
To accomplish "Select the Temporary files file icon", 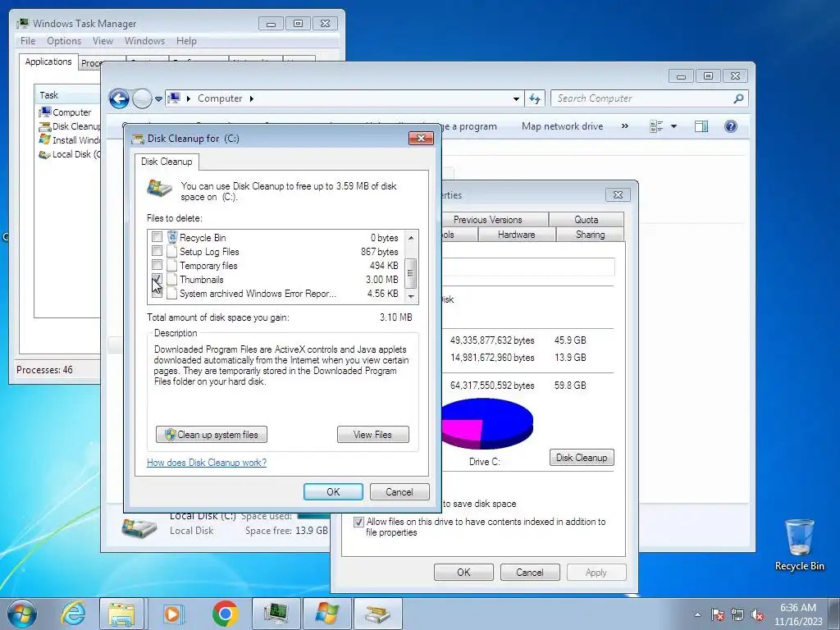I will point(172,265).
